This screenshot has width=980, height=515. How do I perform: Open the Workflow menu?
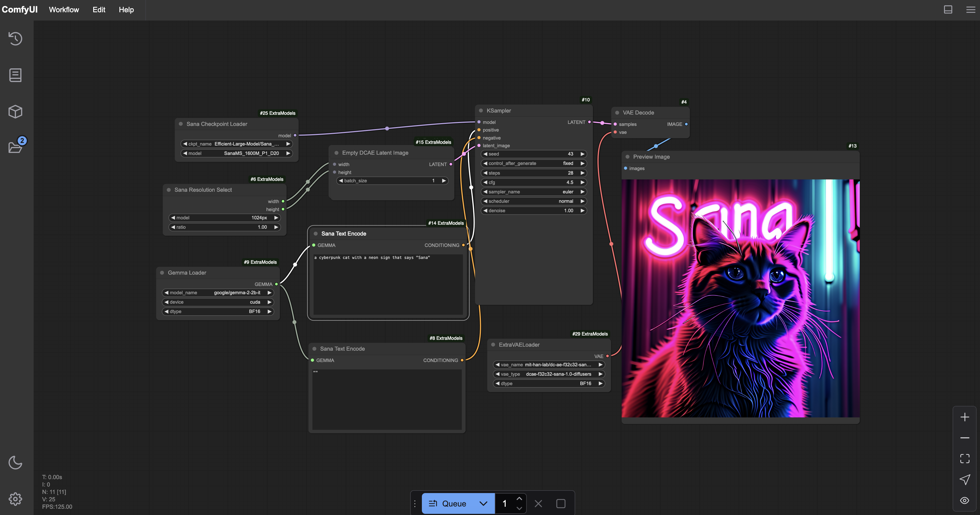click(x=64, y=9)
